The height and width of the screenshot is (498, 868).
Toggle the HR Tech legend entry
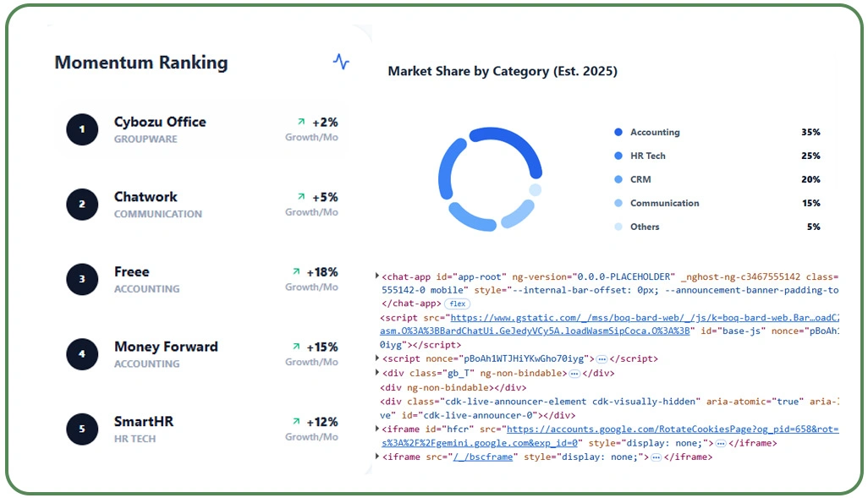click(x=619, y=156)
